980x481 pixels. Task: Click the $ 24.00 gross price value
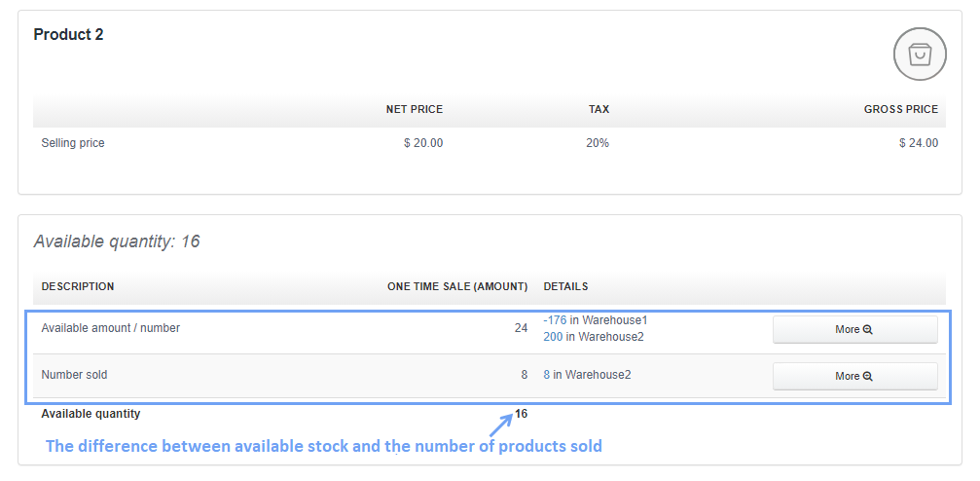pyautogui.click(x=919, y=143)
